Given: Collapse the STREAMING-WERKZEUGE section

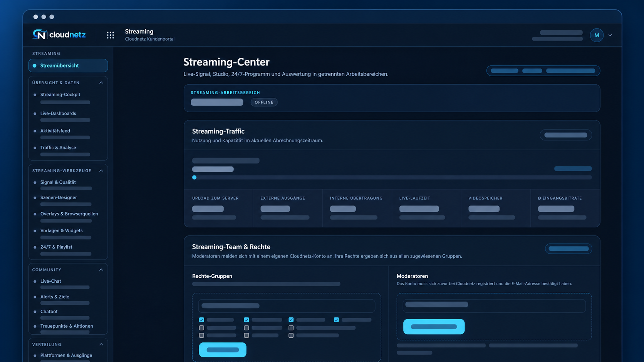Looking at the screenshot, I should pos(101,171).
